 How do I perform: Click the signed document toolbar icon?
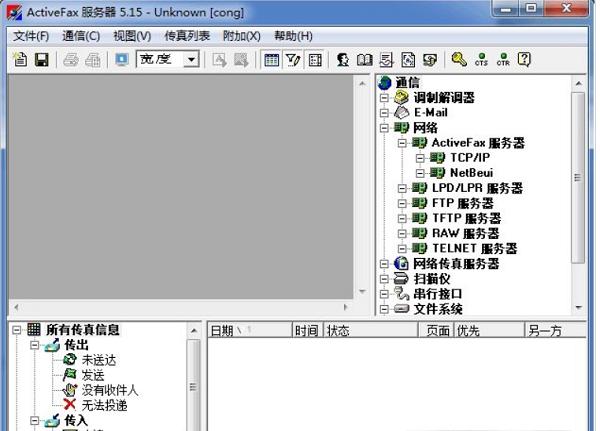coord(386,60)
